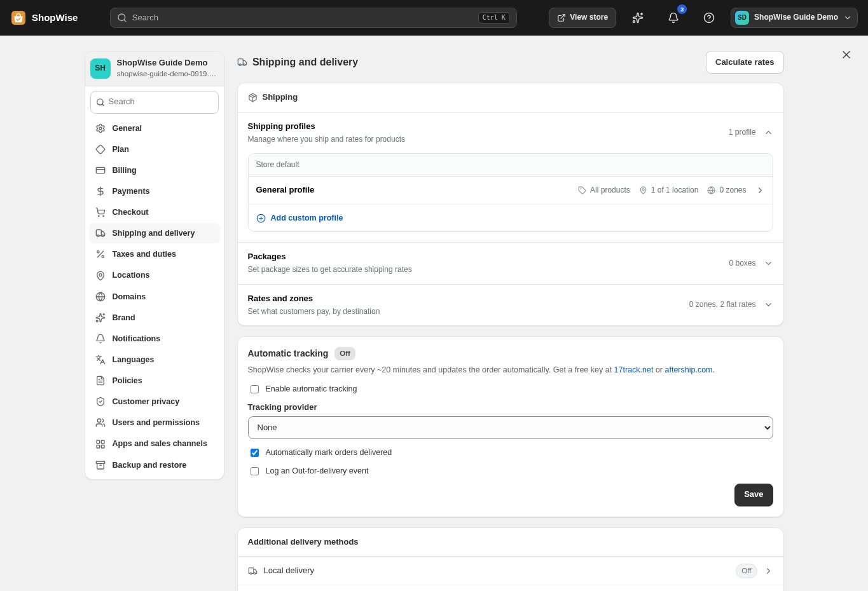The width and height of the screenshot is (868, 591).
Task: Click the '1 profile' count text
Action: point(742,132)
